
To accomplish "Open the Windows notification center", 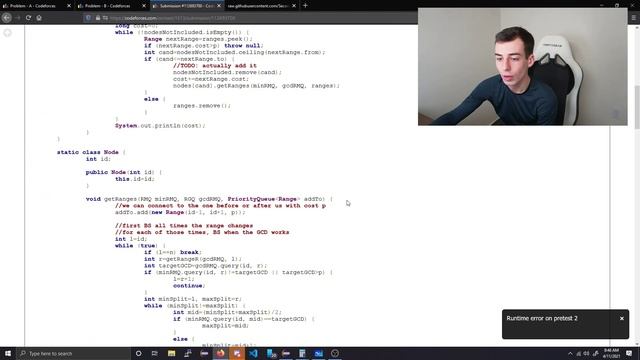I will click(x=629, y=353).
